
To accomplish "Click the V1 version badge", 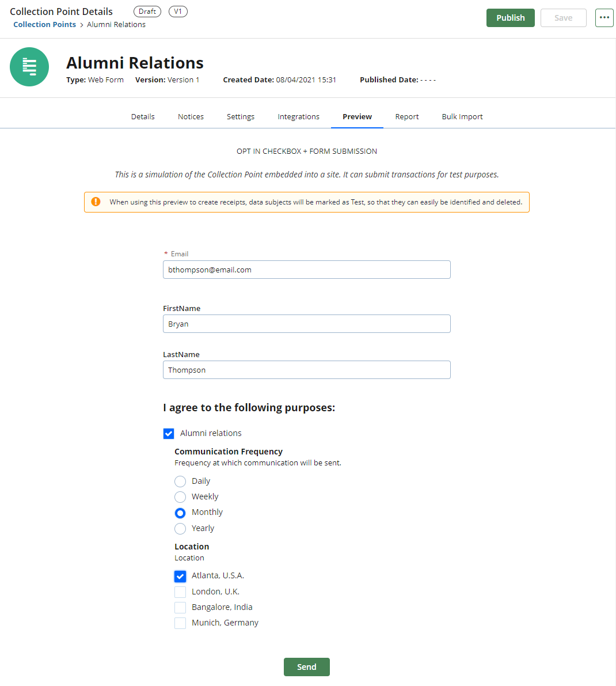I will pyautogui.click(x=178, y=12).
